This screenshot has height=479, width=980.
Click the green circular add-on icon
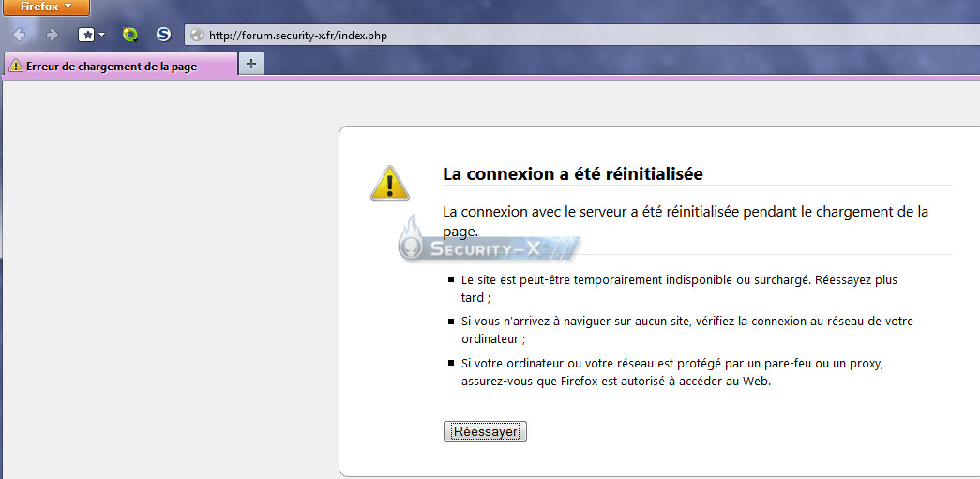click(130, 35)
